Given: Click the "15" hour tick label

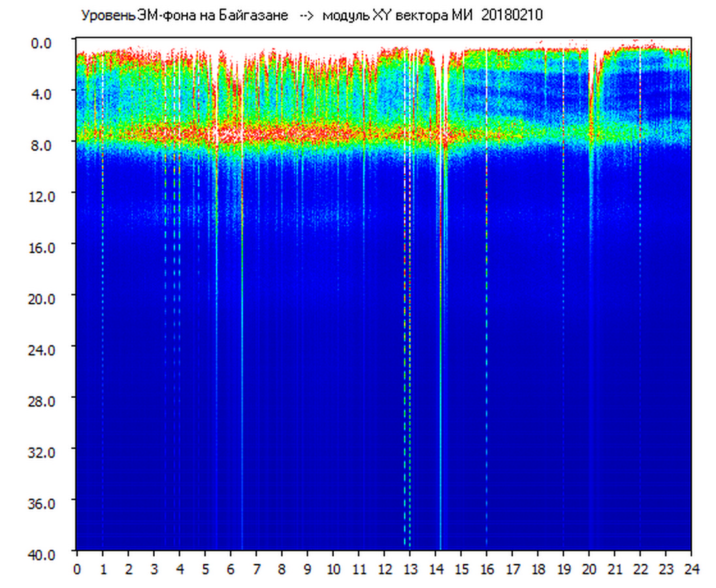Looking at the screenshot, I should point(461,569).
